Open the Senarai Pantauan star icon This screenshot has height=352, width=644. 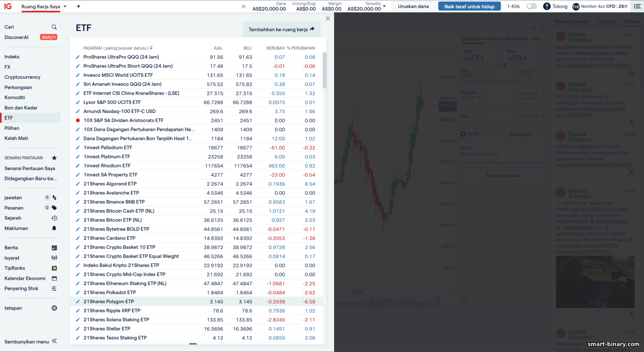tap(54, 158)
